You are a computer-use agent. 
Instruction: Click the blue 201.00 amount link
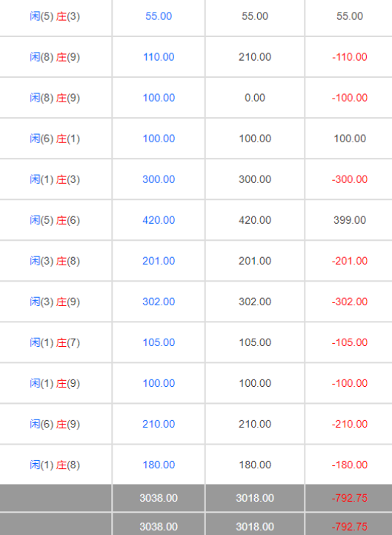pyautogui.click(x=159, y=261)
